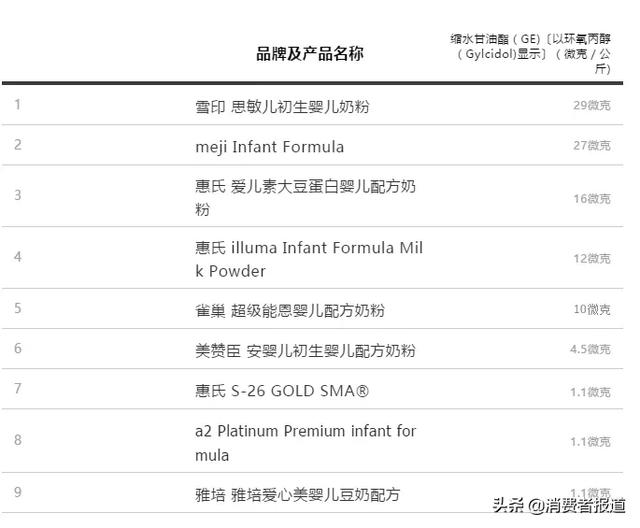
Task: Click the 16微克 value cell
Action: click(x=592, y=199)
